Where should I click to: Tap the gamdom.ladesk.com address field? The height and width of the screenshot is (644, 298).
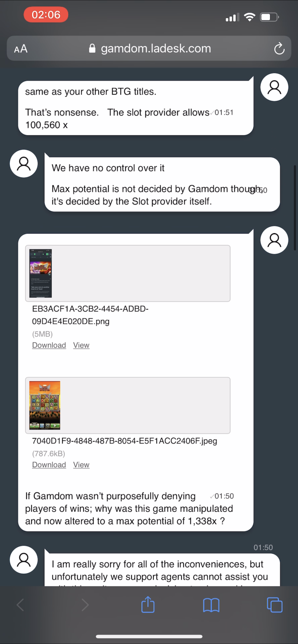pos(149,48)
